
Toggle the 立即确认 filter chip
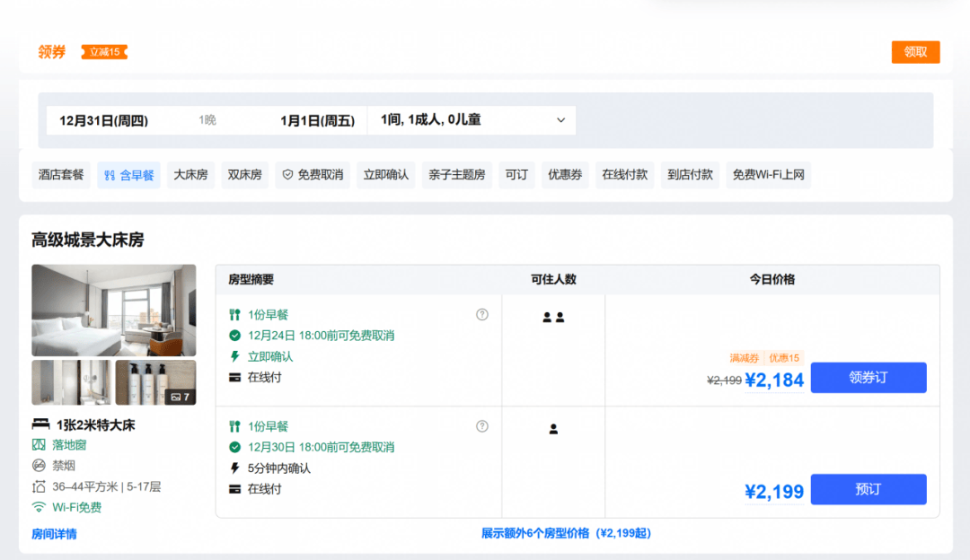click(385, 175)
